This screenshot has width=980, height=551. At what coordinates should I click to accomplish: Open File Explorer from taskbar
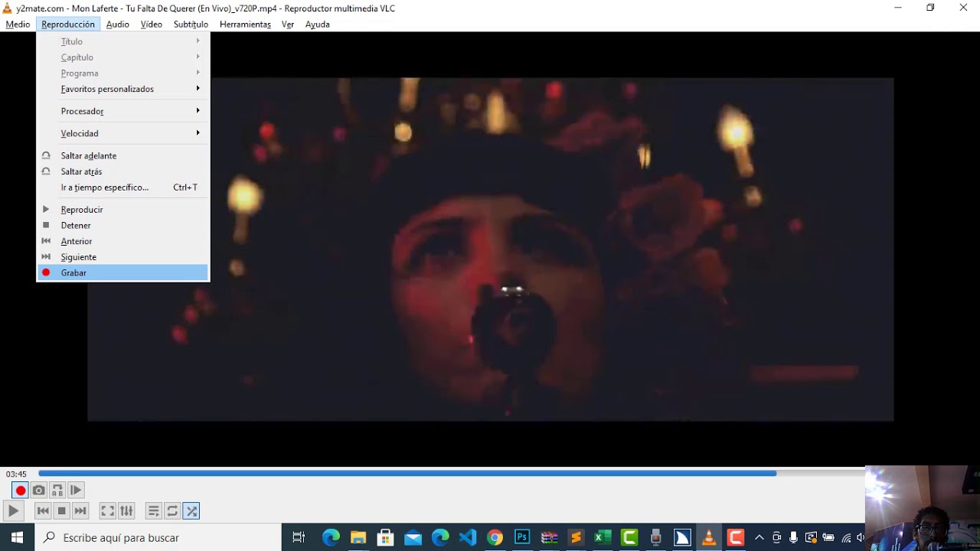[x=358, y=537]
